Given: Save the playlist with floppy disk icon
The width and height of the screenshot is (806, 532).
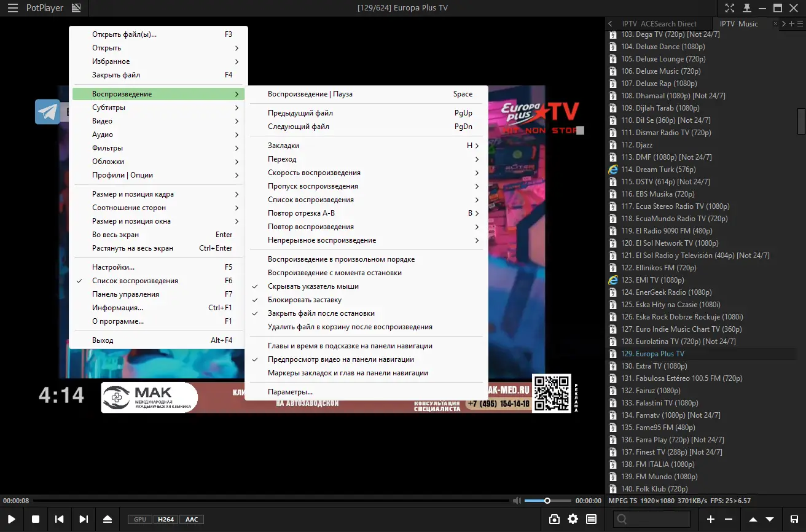Looking at the screenshot, I should 794,519.
